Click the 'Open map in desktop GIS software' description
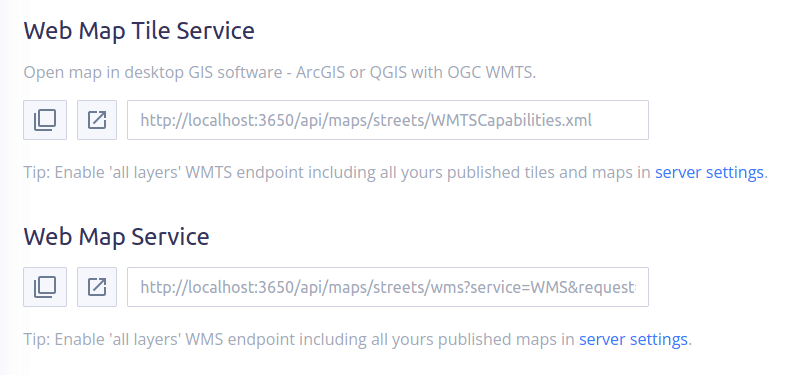The width and height of the screenshot is (790, 375). pos(280,73)
